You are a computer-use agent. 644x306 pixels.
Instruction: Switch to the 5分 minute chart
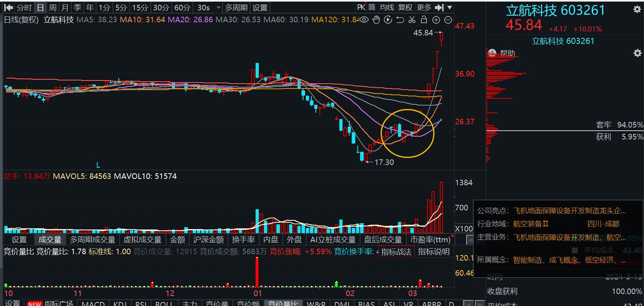[x=121, y=8]
